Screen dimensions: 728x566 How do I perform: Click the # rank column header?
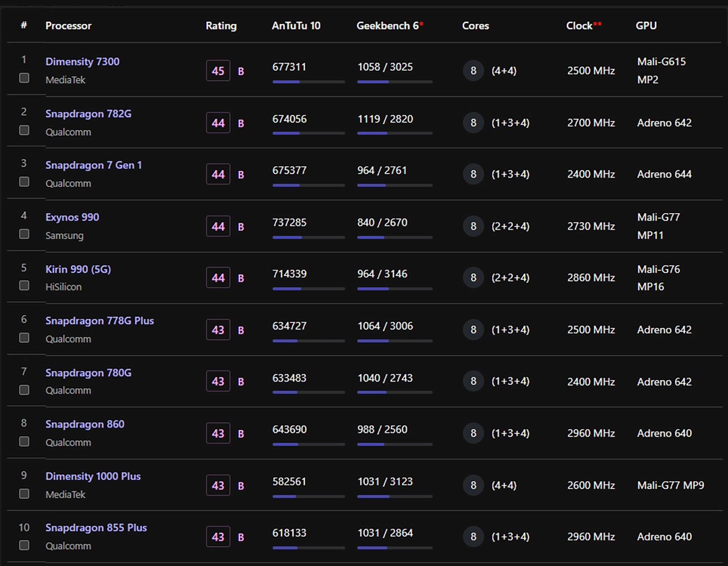pyautogui.click(x=24, y=25)
